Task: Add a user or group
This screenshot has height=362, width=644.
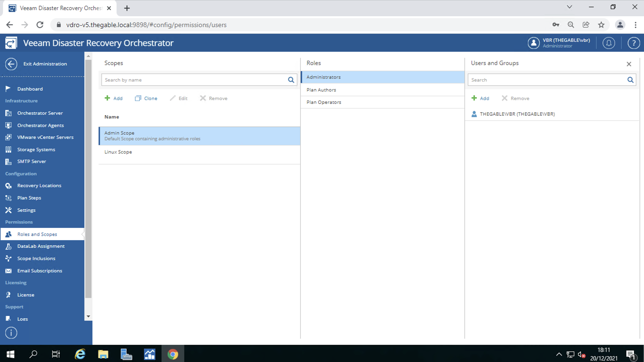Action: (x=480, y=98)
